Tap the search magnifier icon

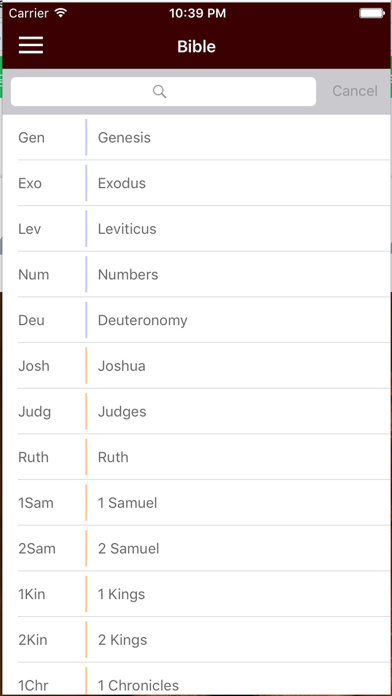coord(159,91)
